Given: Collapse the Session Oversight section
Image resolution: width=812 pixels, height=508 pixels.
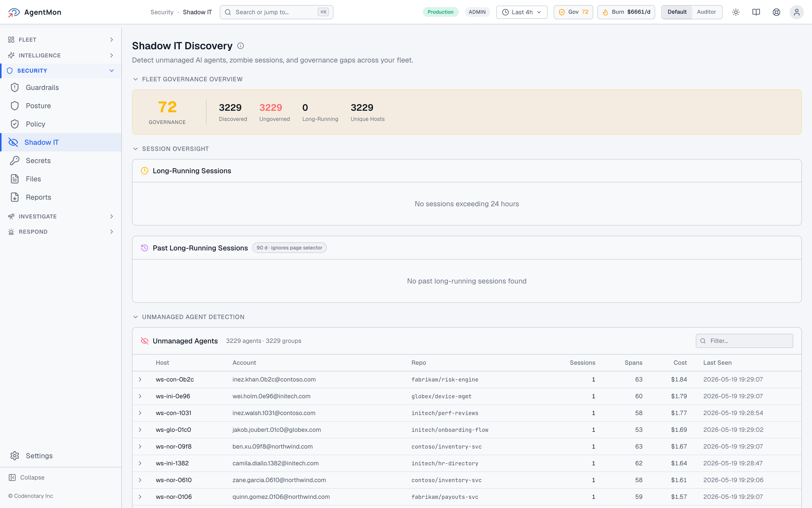Looking at the screenshot, I should click(136, 149).
